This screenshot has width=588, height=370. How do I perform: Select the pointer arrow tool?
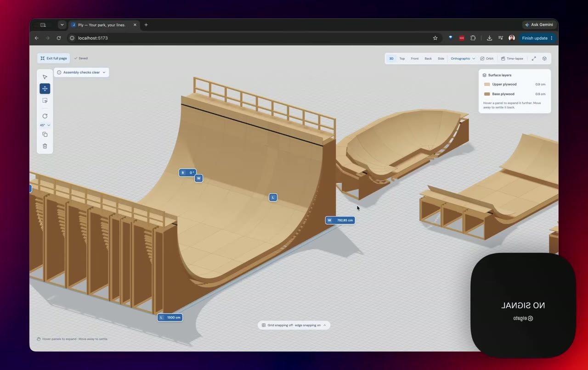45,77
